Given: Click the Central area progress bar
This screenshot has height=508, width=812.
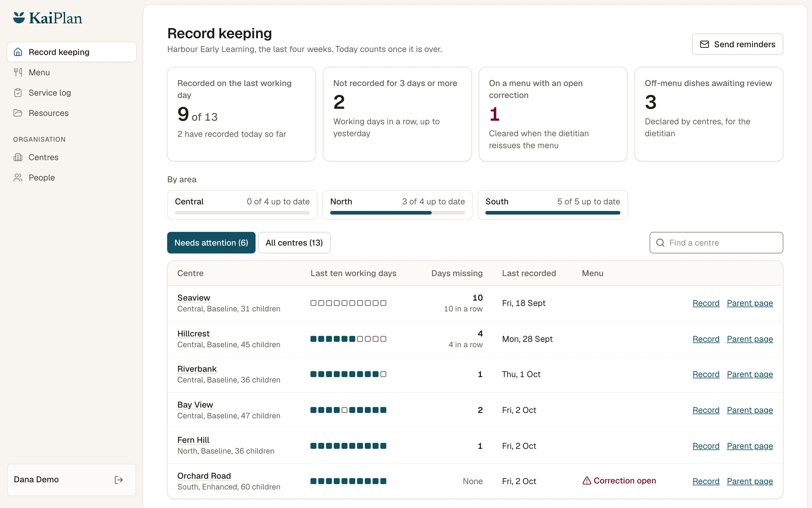Looking at the screenshot, I should click(x=242, y=213).
